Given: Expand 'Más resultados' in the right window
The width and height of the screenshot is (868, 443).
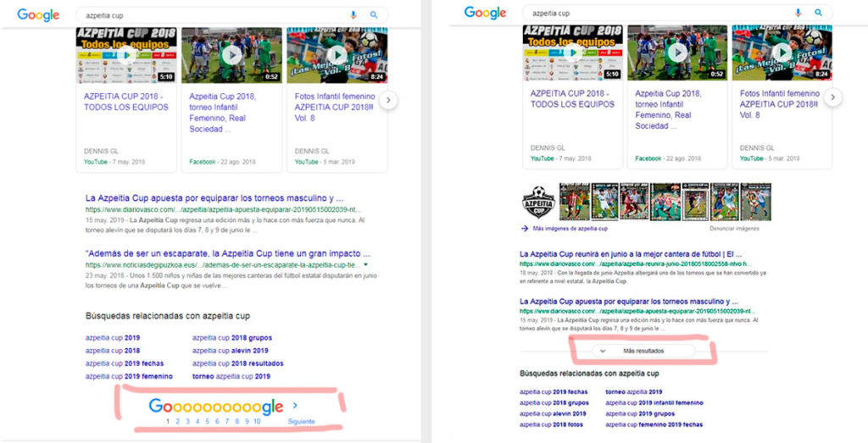Looking at the screenshot, I should tap(643, 351).
